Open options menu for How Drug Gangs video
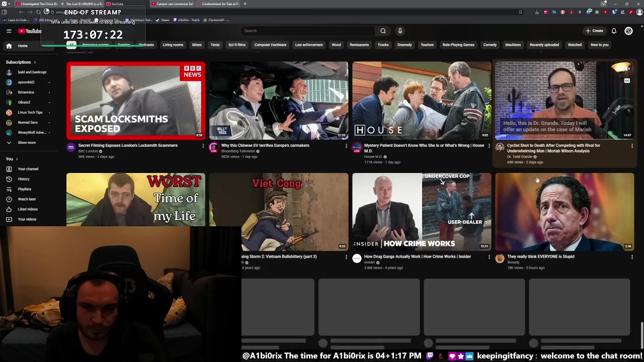 click(x=489, y=257)
